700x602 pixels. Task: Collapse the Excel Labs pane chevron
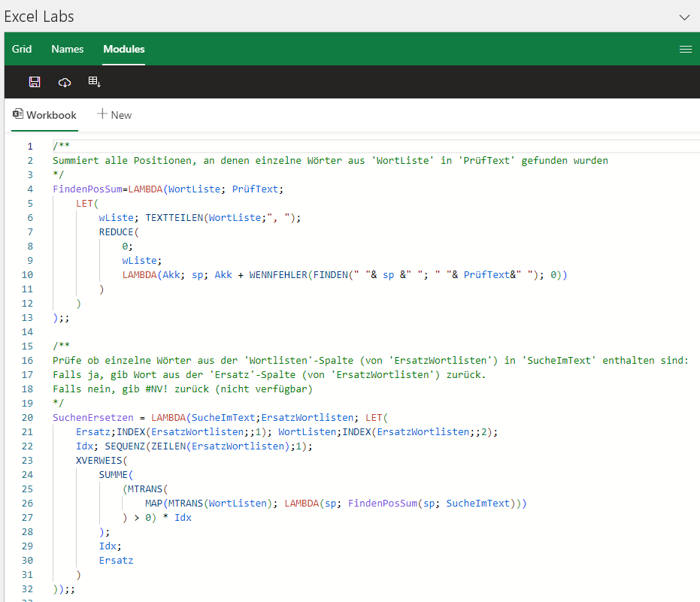point(684,17)
